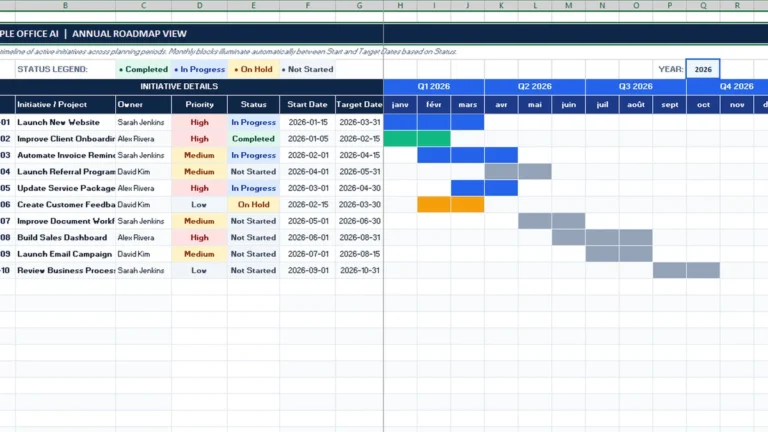768x432 pixels.
Task: Select the 'Build Sales Dashboard' cell
Action: click(x=65, y=238)
